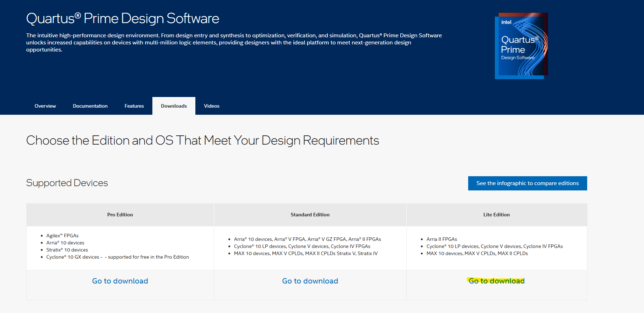This screenshot has height=313, width=644.
Task: Go to the Videos tab
Action: [212, 106]
